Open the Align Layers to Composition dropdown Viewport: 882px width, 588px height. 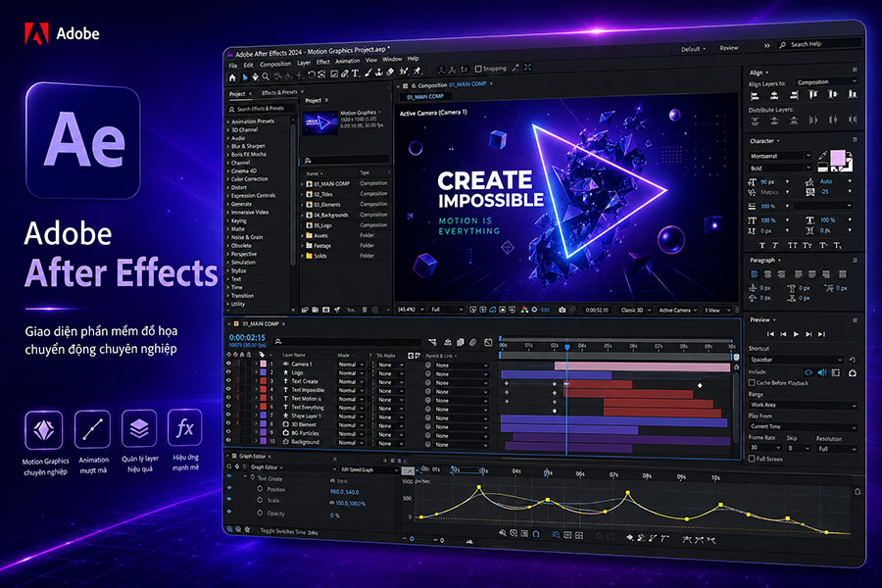827,82
